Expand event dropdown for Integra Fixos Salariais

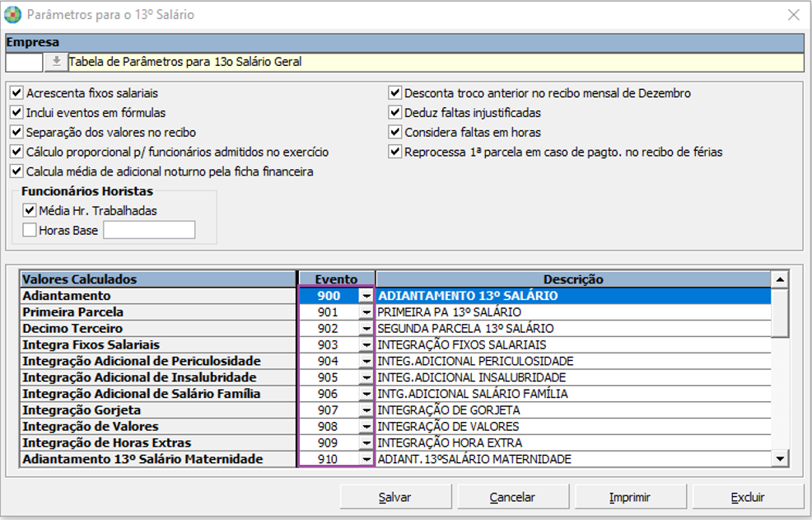(x=366, y=344)
